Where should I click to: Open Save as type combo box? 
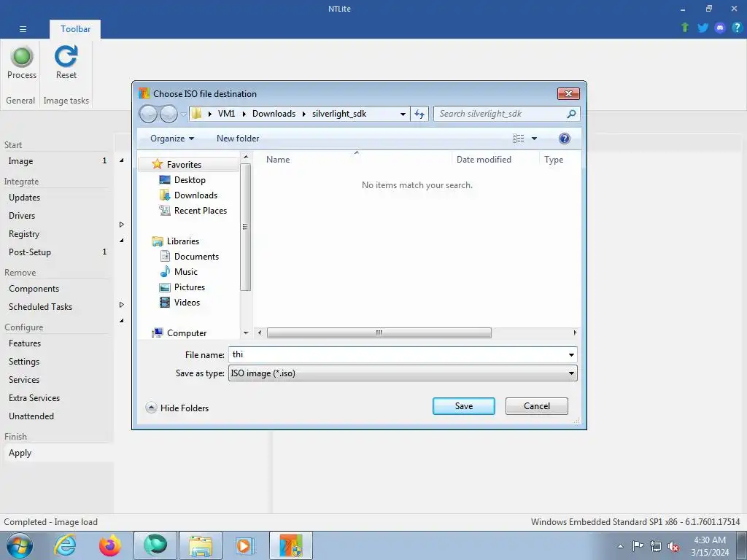[403, 373]
